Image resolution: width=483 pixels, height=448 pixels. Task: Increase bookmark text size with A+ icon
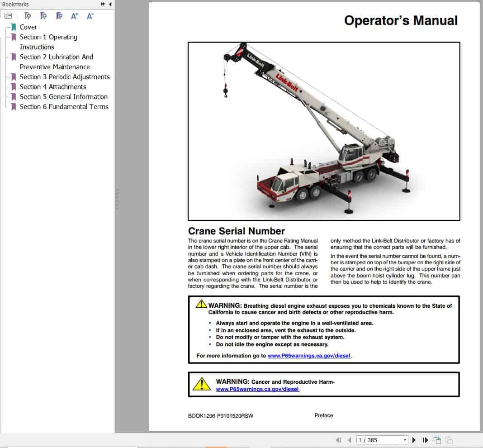(74, 15)
